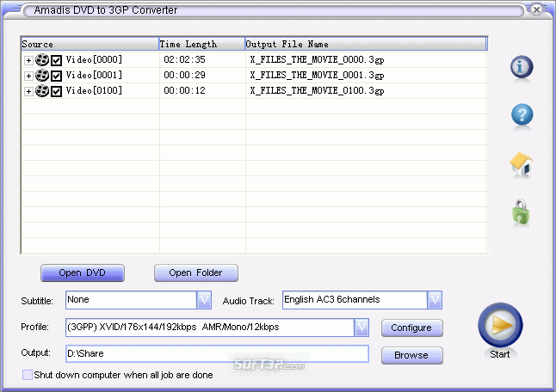The height and width of the screenshot is (392, 556).
Task: Click film reel icon of Video[0000]
Action: 42,60
